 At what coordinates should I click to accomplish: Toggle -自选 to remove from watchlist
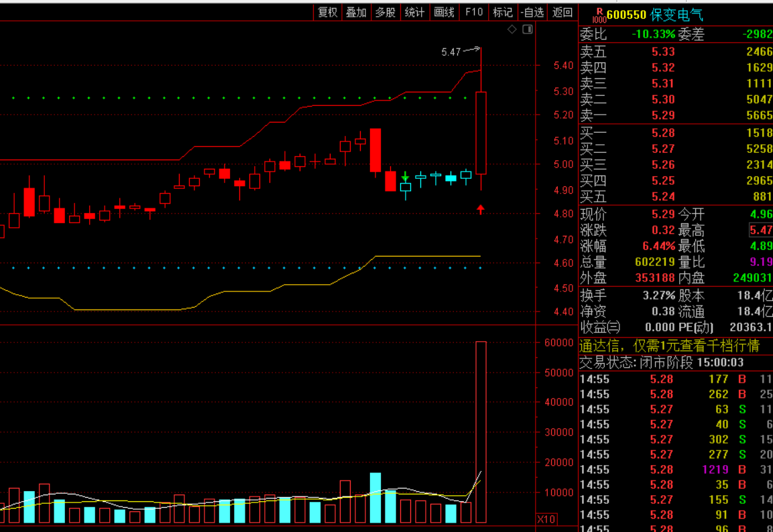(533, 12)
